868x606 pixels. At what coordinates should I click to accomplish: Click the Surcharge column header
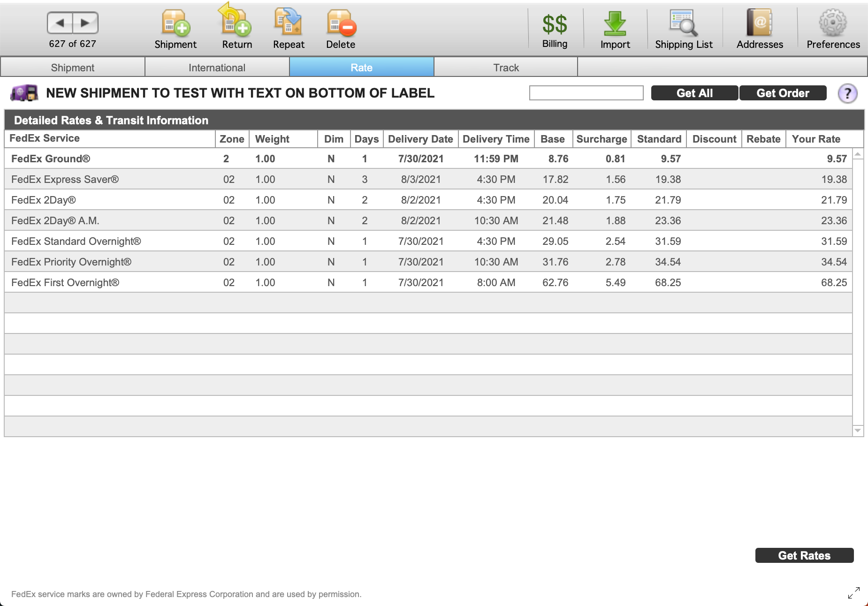[602, 139]
